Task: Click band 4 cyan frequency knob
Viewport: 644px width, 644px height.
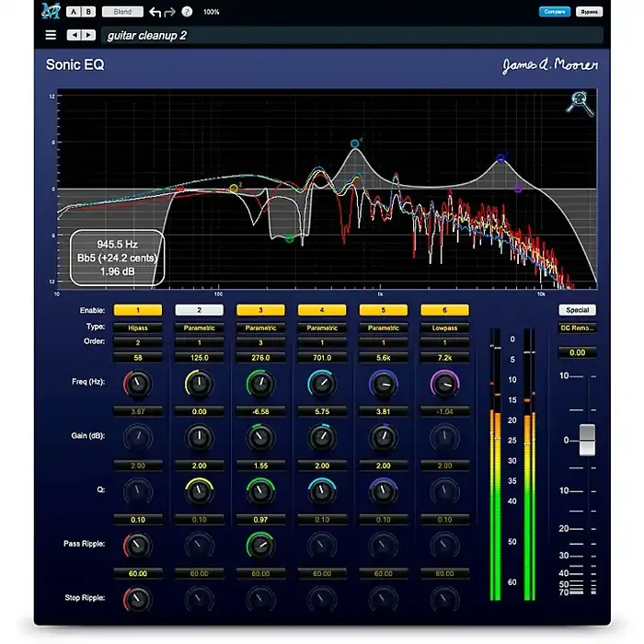Action: click(322, 384)
